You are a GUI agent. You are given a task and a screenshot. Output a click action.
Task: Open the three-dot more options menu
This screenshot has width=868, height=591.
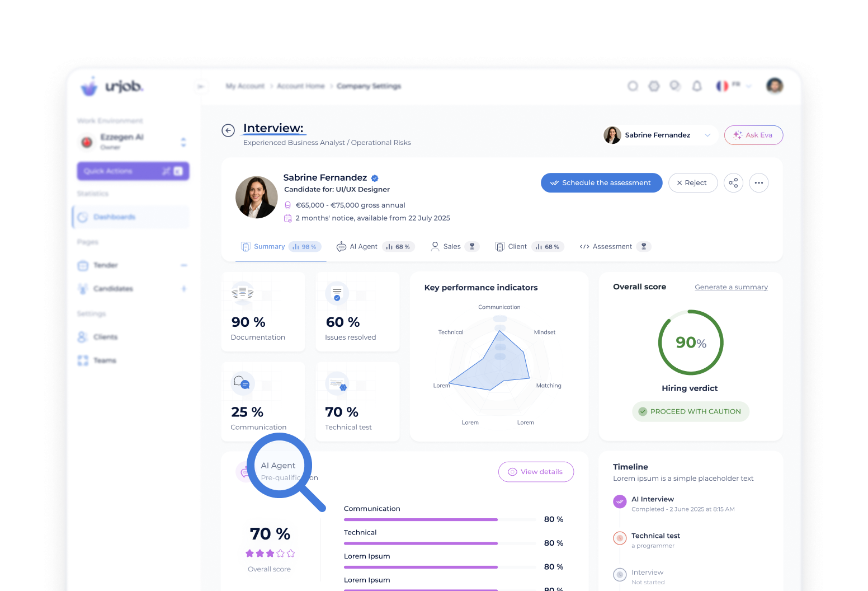coord(758,183)
